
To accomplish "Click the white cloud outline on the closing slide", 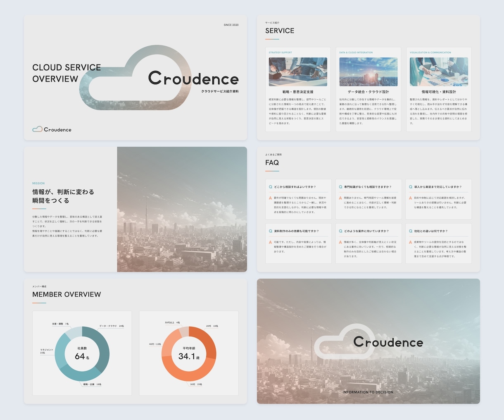I will (x=345, y=341).
